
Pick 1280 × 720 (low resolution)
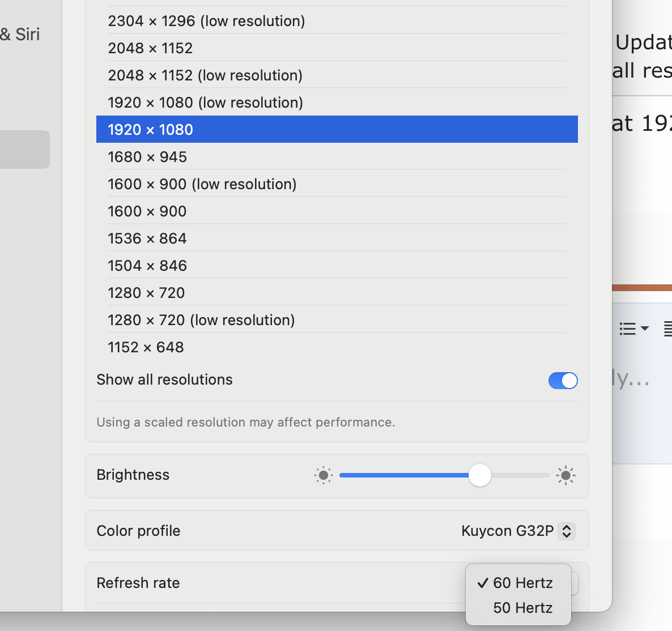(337, 320)
